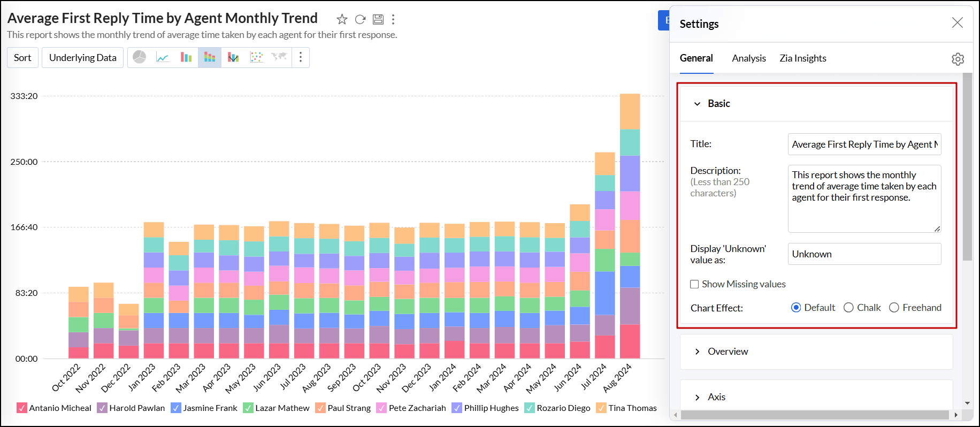
Task: Enable the Show Missing values checkbox
Action: 694,284
